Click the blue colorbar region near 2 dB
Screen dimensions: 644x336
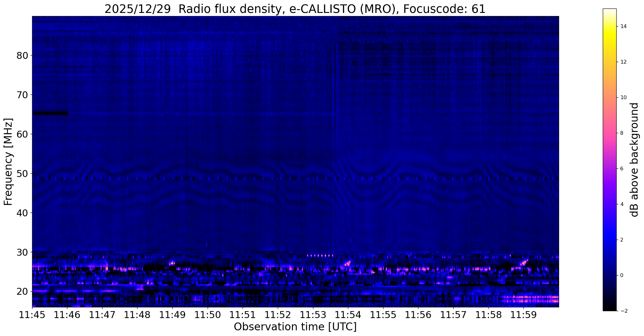click(x=609, y=240)
